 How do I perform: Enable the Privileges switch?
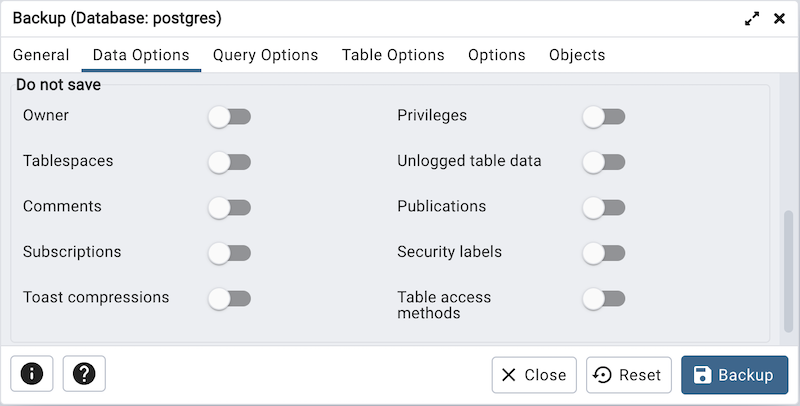604,117
